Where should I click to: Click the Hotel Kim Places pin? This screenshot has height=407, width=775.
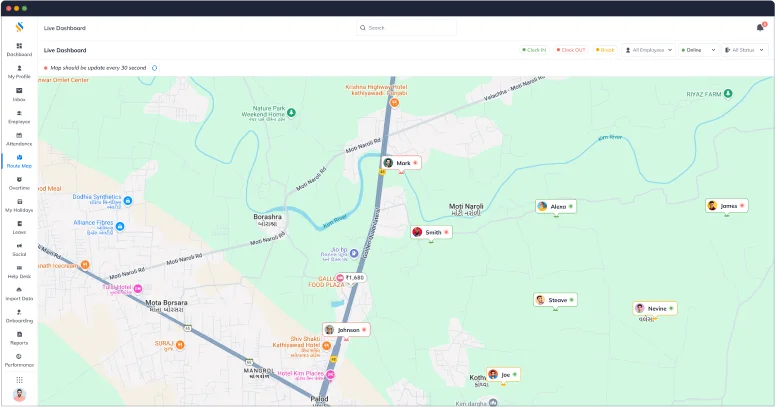pos(331,375)
